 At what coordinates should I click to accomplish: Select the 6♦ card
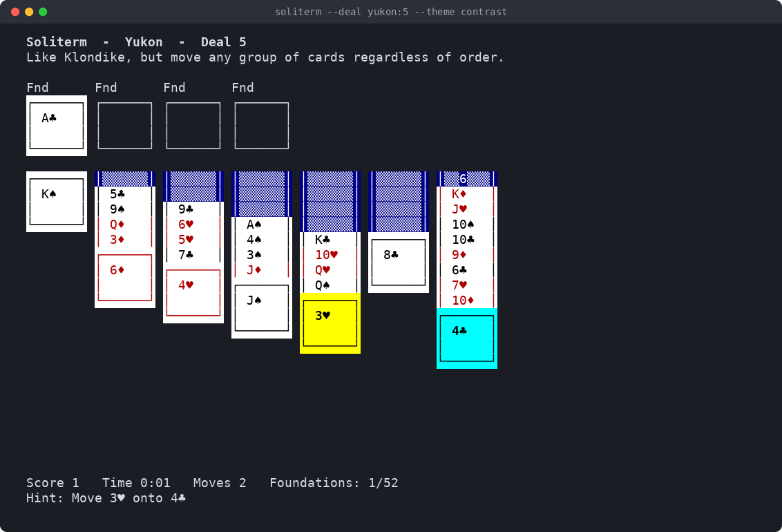[x=124, y=278]
